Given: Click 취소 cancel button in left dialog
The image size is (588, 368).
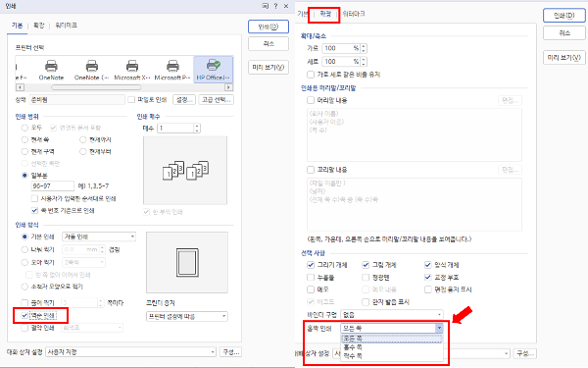Looking at the screenshot, I should point(269,43).
